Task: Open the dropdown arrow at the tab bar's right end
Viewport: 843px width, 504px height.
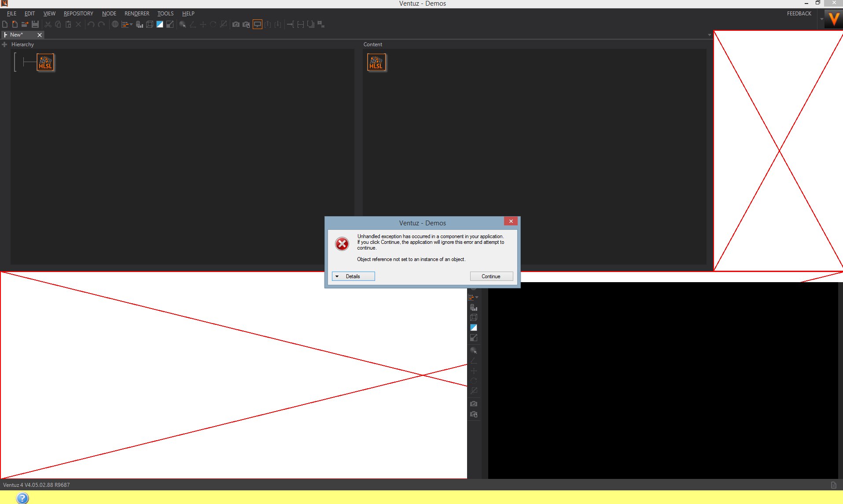Action: (x=709, y=35)
